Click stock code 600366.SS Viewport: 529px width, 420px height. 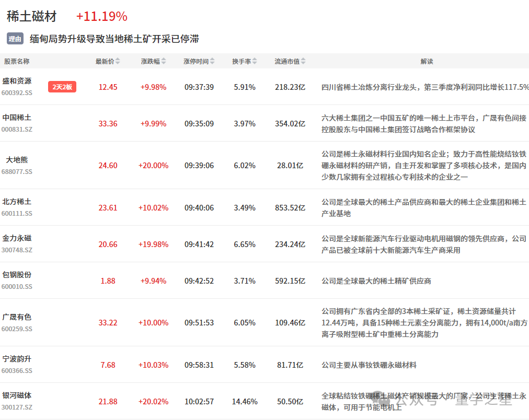(17, 371)
